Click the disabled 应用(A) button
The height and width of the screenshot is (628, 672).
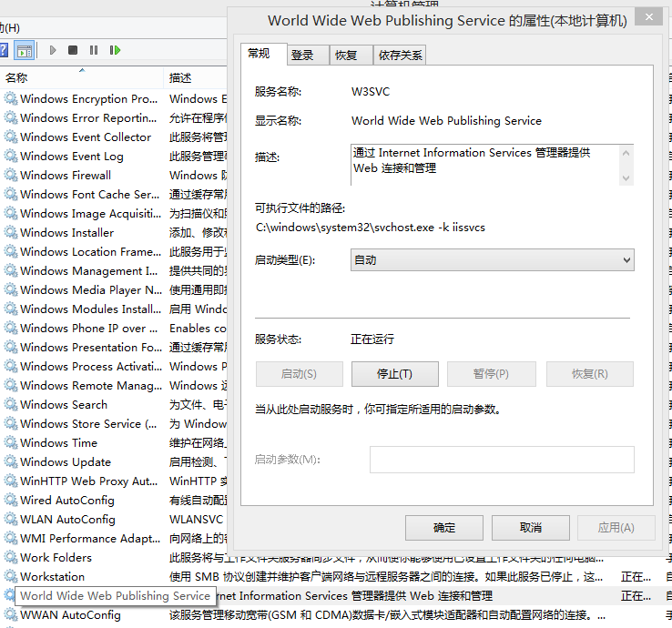tap(616, 528)
